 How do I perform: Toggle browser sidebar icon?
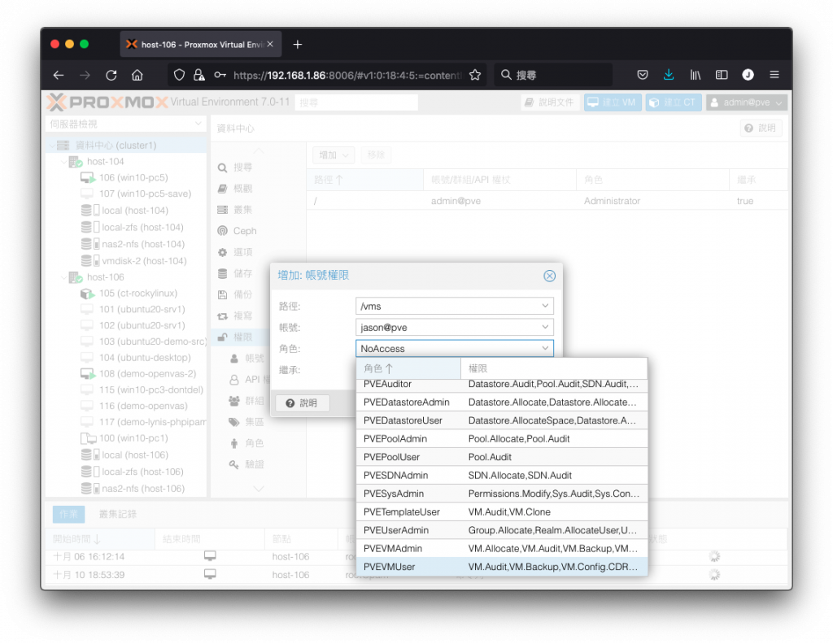click(722, 75)
